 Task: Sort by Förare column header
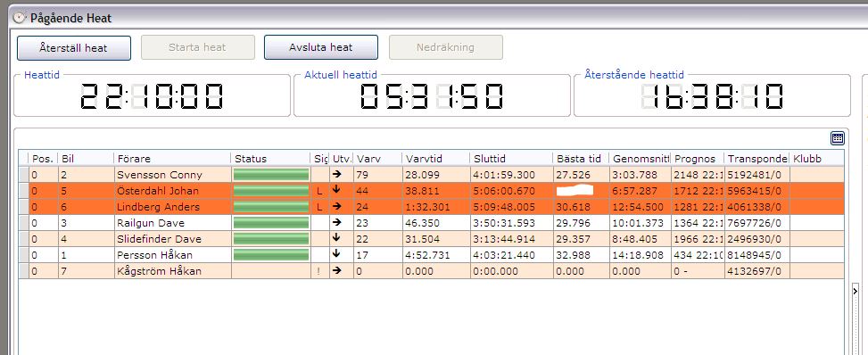coord(172,159)
